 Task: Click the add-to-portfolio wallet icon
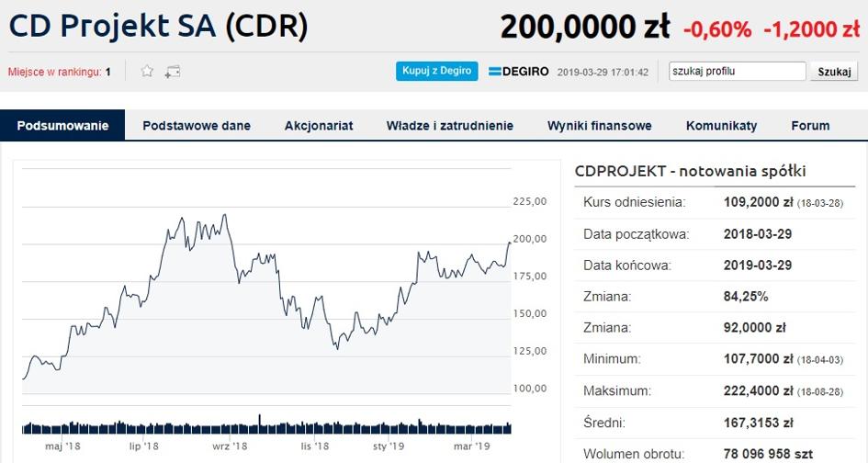[172, 72]
